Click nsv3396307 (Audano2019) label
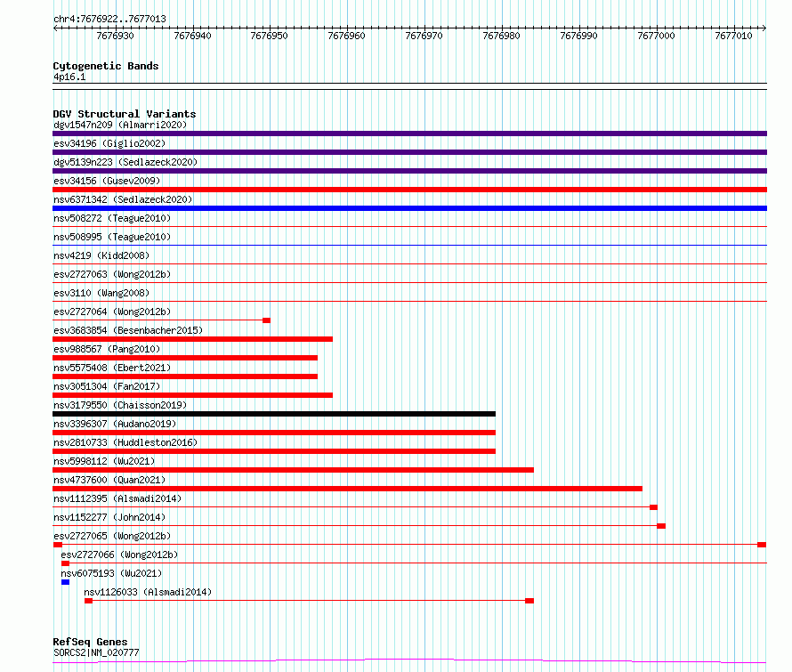This screenshot has height=672, width=792. pos(115,424)
